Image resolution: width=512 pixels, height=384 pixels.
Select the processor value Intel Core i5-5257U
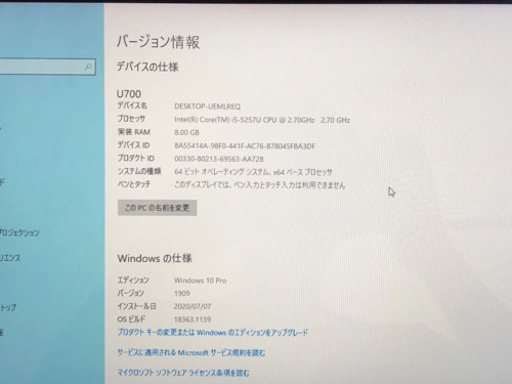(x=262, y=120)
